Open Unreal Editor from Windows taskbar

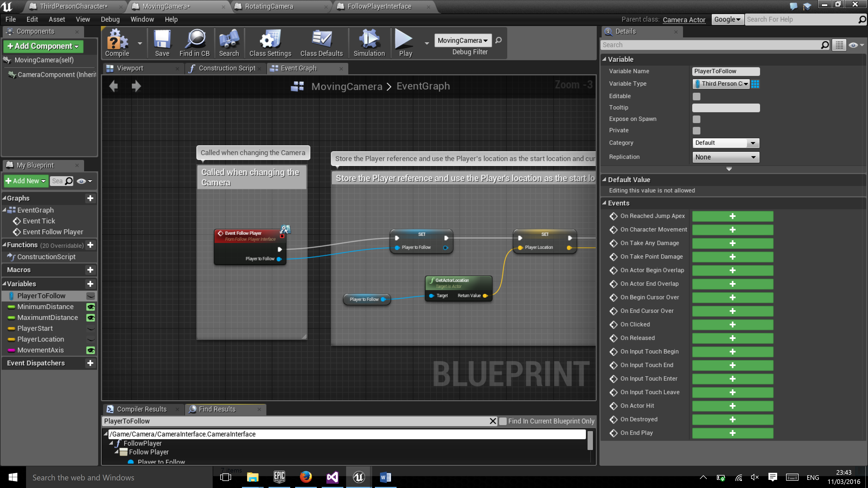tap(359, 477)
